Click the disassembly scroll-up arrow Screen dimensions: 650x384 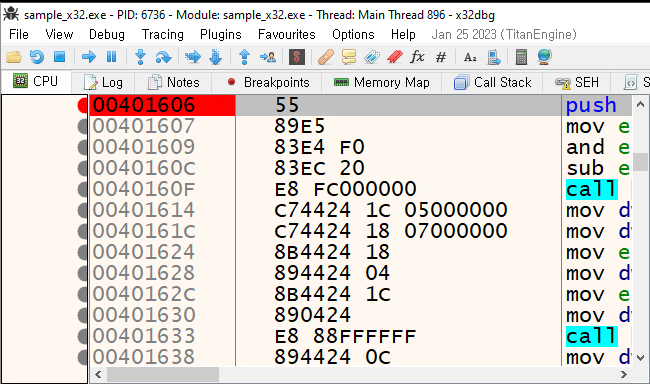[x=640, y=104]
